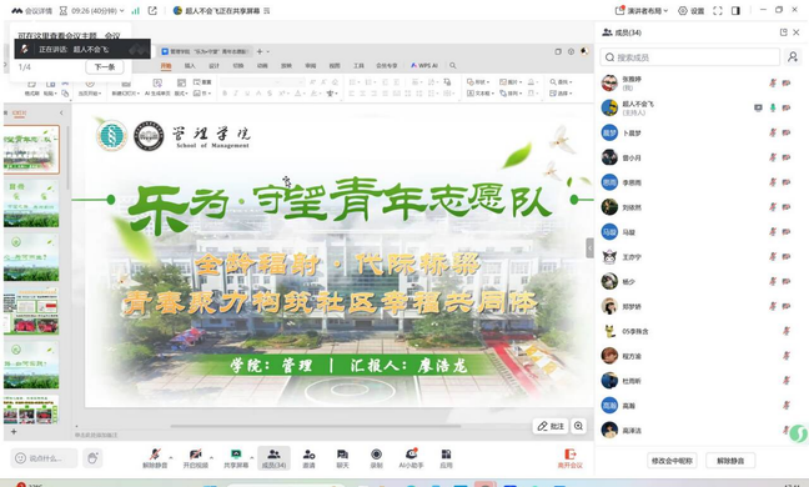810x487 pixels.
Task: Click the screen share icon on 超人不会飞's row
Action: pos(758,108)
